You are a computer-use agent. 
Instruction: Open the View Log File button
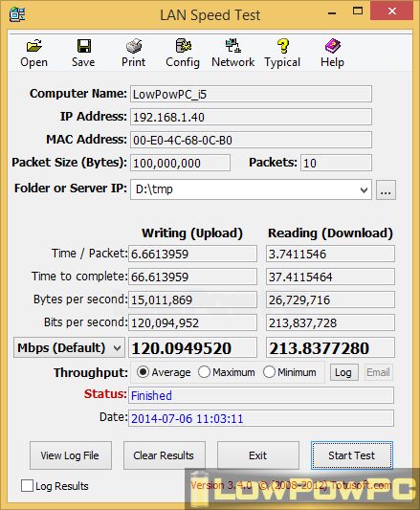pyautogui.click(x=70, y=455)
